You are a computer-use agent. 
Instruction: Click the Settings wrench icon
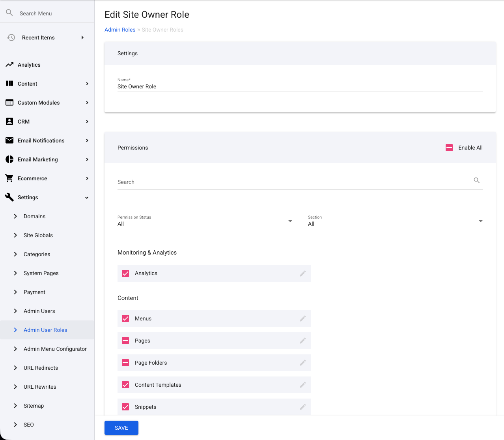[x=9, y=197]
